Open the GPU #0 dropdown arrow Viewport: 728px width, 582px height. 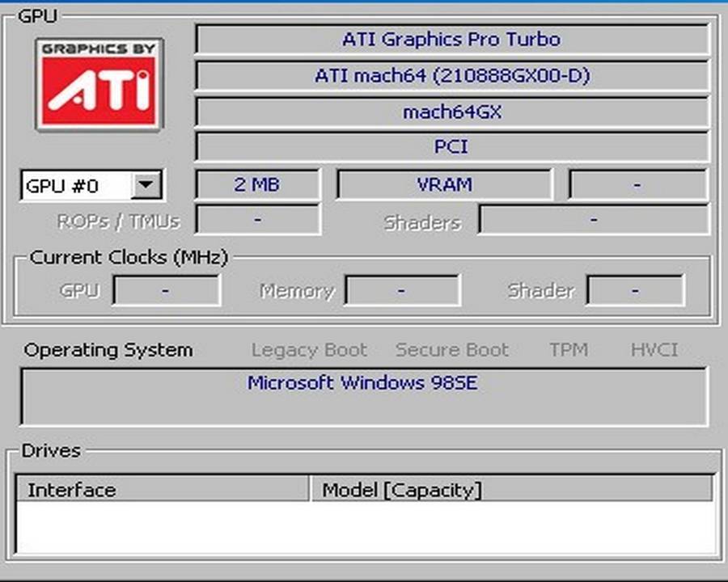point(146,185)
